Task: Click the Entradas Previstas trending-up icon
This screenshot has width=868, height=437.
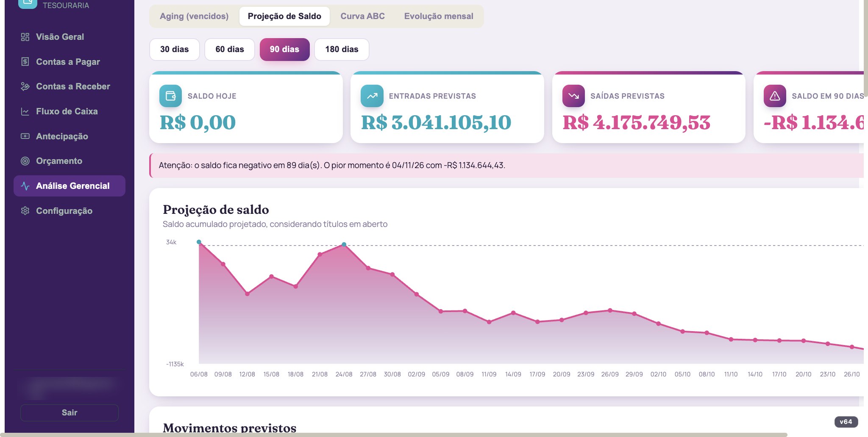Action: point(372,96)
